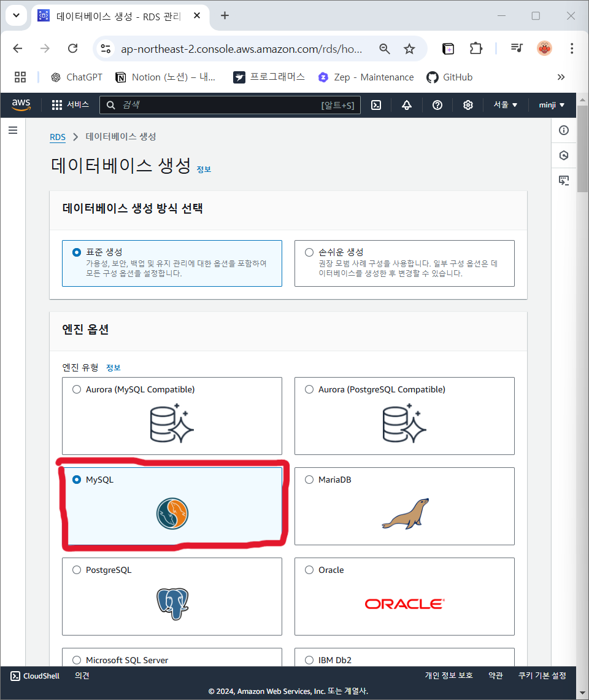The width and height of the screenshot is (589, 700).
Task: Select the Microsoft SQL Server radio button
Action: coord(77,660)
